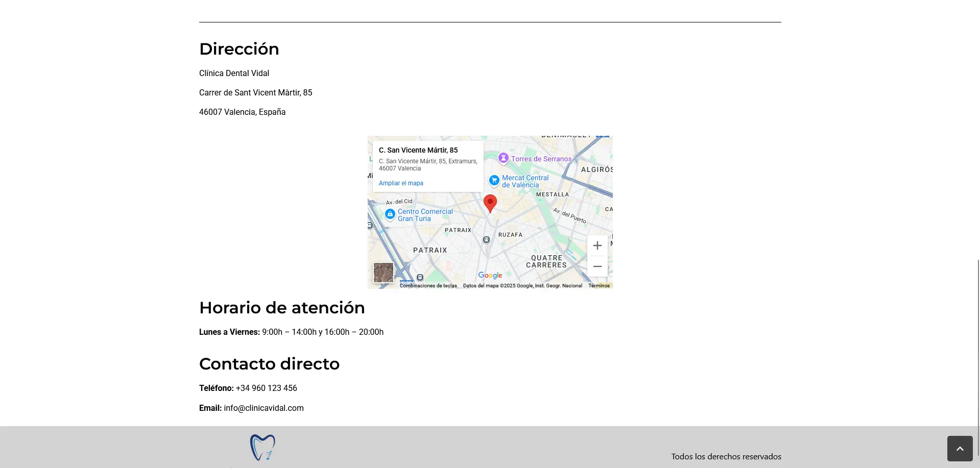Click the email address info@clinicavidal.com
This screenshot has width=980, height=468.
tap(264, 408)
